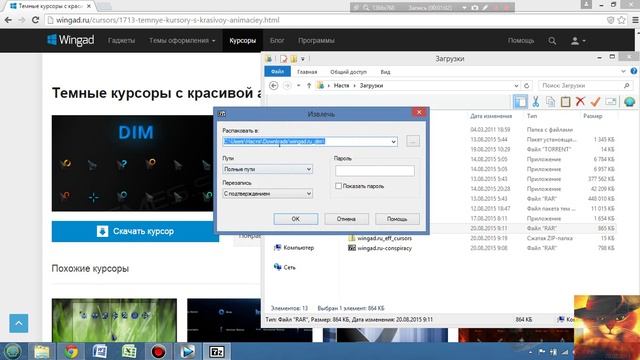Screen dimensions: 640x360
Task: Select wingad.ru_eff_cursors file in Explorer
Action: [x=380, y=238]
